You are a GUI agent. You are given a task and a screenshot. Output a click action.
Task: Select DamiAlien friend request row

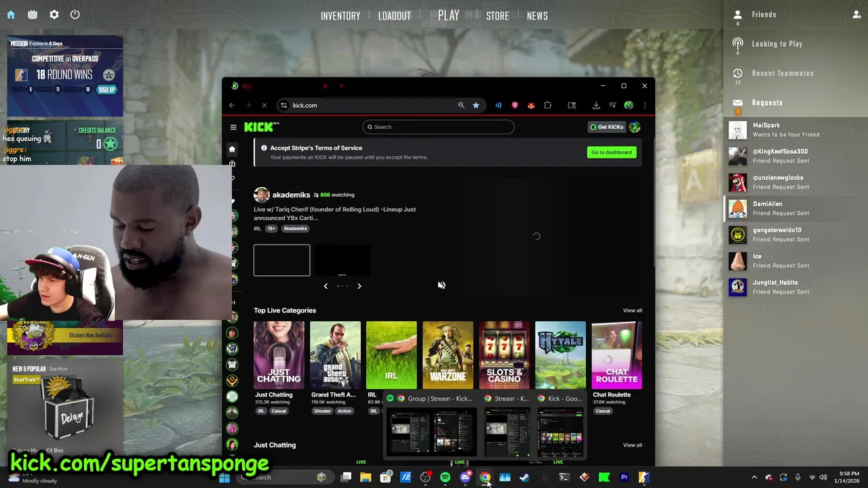(x=794, y=208)
